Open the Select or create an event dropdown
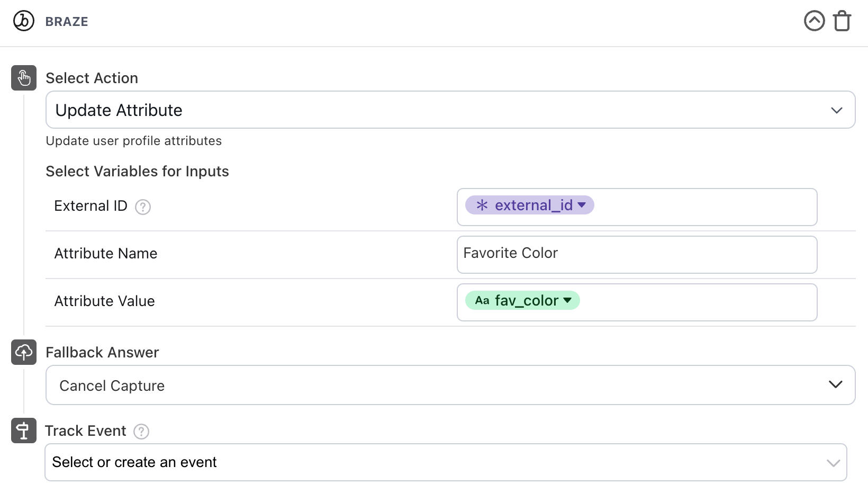This screenshot has width=868, height=502. click(446, 462)
